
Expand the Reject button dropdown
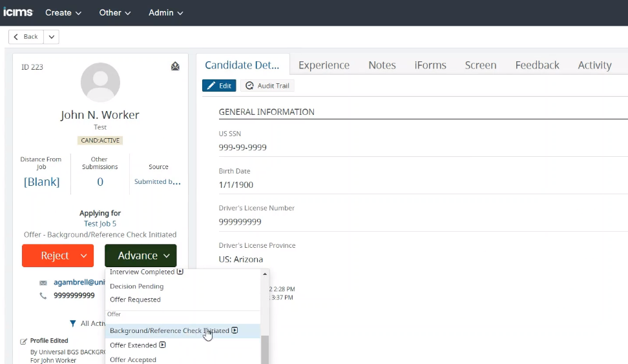[83, 256]
